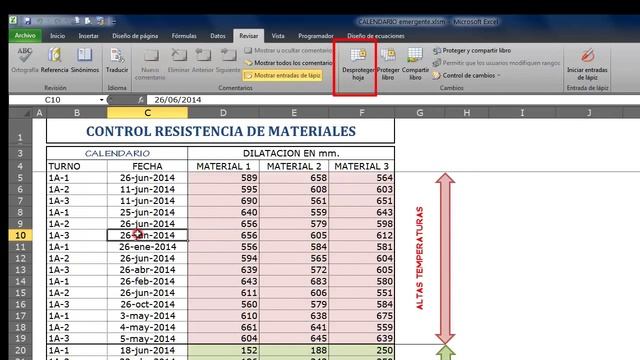Viewport: 640px width, 360px height.
Task: Click the Save icon in quick access toolbar
Action: click(x=27, y=21)
